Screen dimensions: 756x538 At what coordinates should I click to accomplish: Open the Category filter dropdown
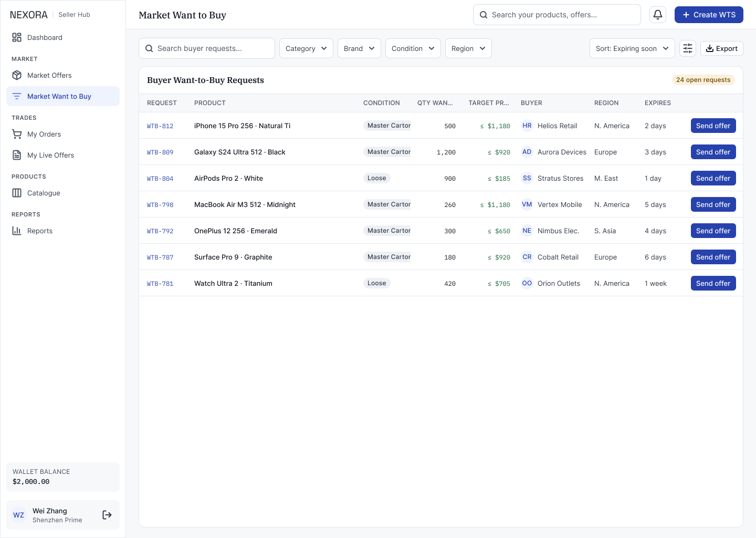pyautogui.click(x=306, y=48)
